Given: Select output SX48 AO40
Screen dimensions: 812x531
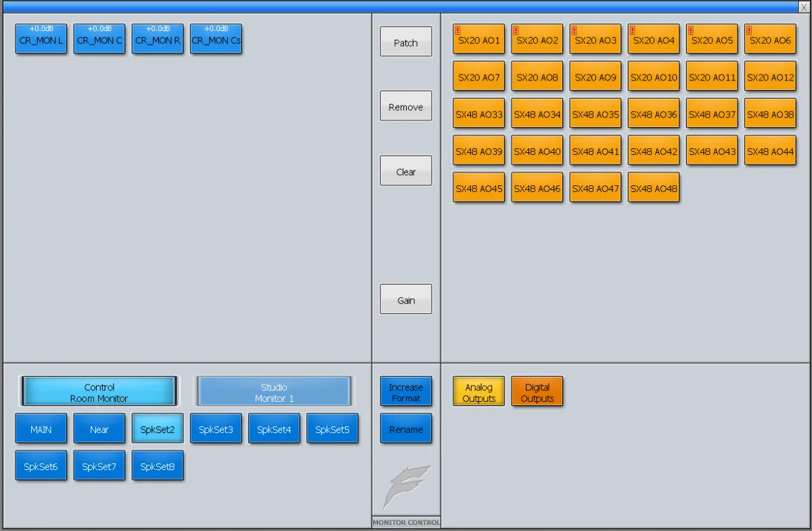Looking at the screenshot, I should click(x=537, y=151).
